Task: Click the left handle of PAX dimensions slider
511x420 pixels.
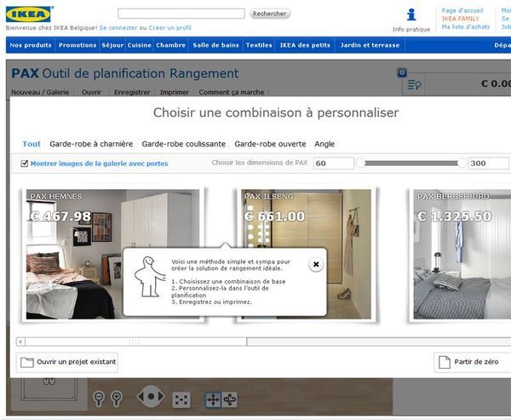Action: point(360,163)
